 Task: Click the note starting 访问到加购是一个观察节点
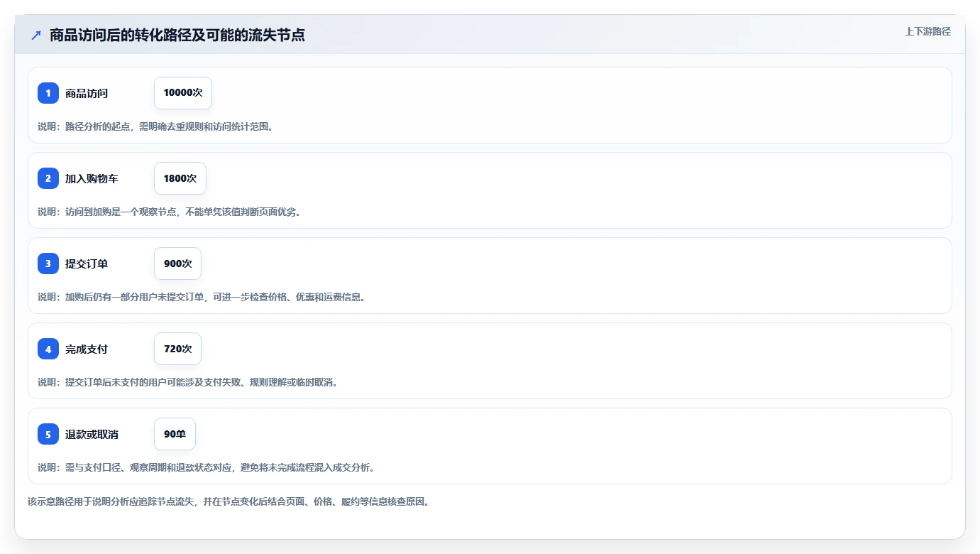tap(169, 212)
